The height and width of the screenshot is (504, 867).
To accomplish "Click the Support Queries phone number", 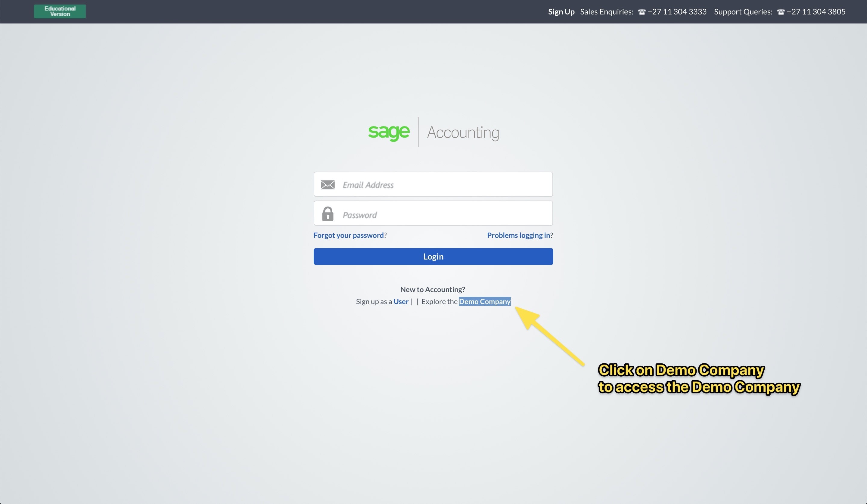I will (x=816, y=12).
